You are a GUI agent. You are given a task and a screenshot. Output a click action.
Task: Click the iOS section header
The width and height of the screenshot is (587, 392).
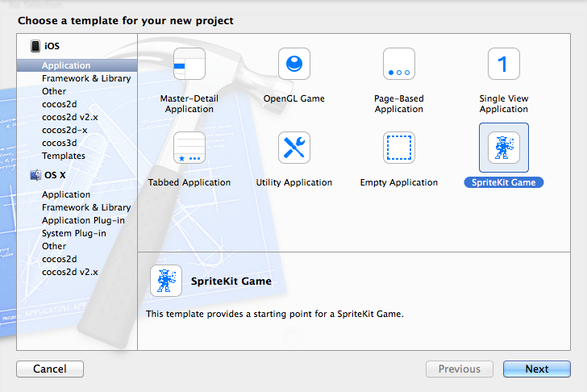pos(52,47)
